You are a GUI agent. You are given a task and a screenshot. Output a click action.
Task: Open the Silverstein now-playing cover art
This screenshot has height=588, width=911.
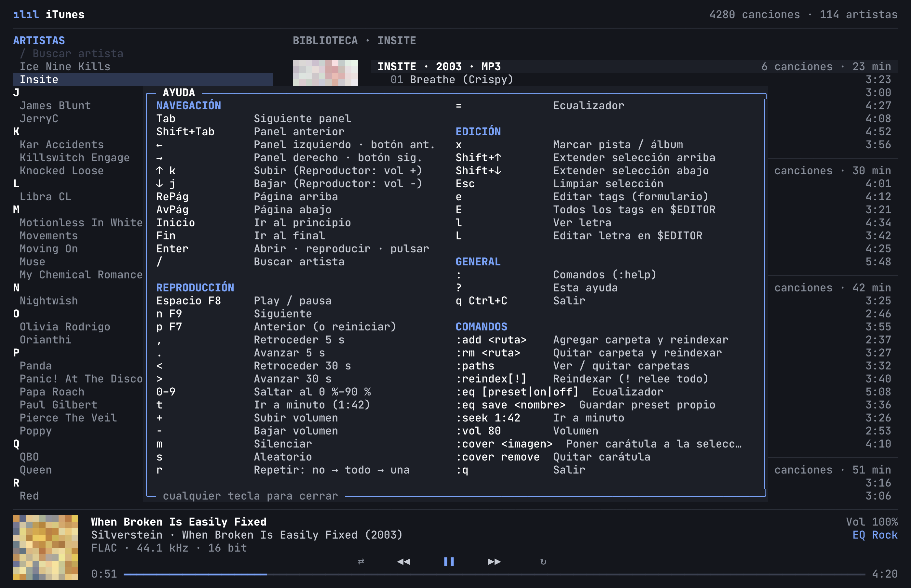46,548
